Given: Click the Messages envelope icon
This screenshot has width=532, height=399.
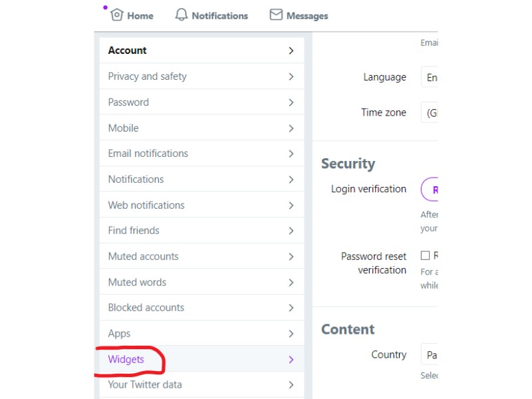Looking at the screenshot, I should (x=276, y=15).
